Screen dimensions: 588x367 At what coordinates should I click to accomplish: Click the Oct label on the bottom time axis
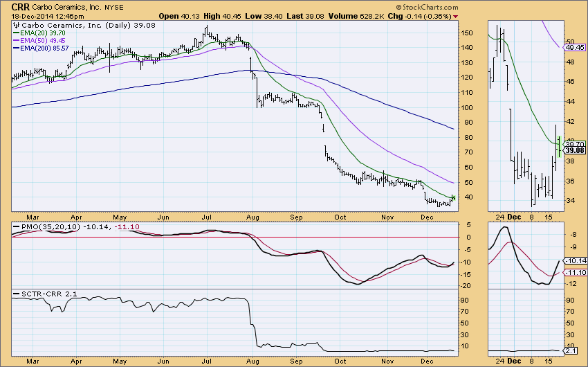[340, 361]
